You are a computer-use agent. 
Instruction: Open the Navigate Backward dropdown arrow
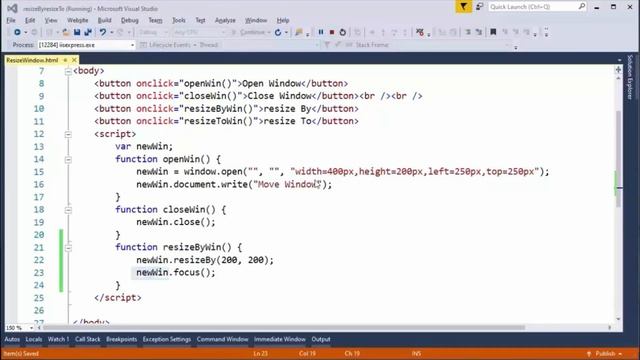coord(25,32)
